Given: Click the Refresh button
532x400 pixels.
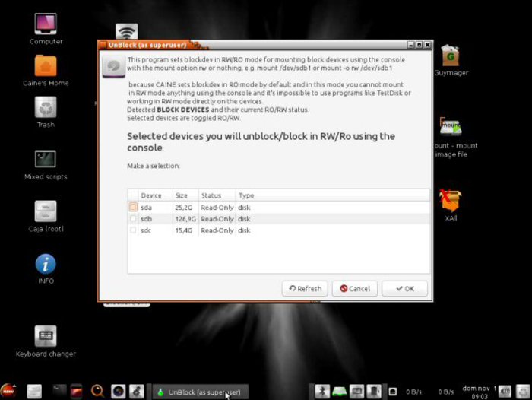Looking at the screenshot, I should point(305,289).
